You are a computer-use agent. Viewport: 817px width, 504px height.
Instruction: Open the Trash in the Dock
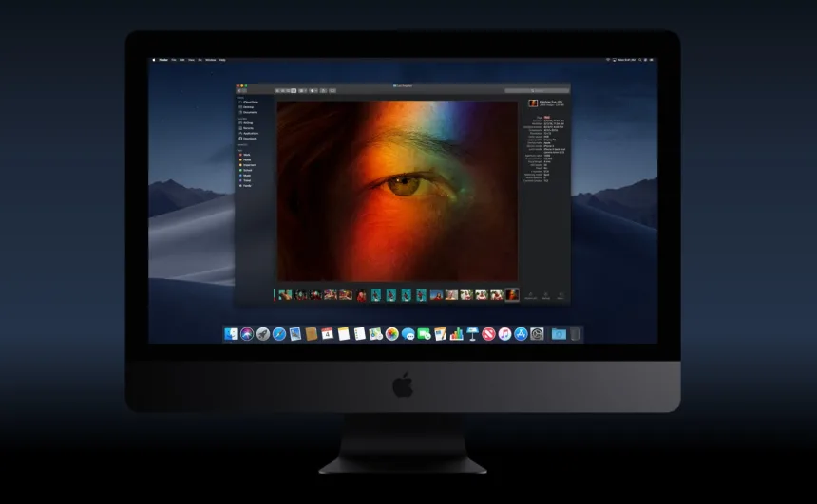(575, 334)
